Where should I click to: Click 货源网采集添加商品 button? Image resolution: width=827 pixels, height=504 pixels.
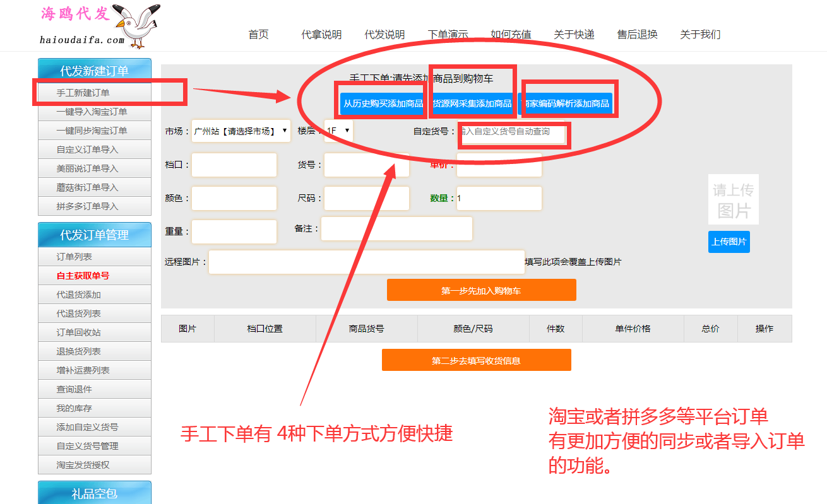[x=472, y=104]
